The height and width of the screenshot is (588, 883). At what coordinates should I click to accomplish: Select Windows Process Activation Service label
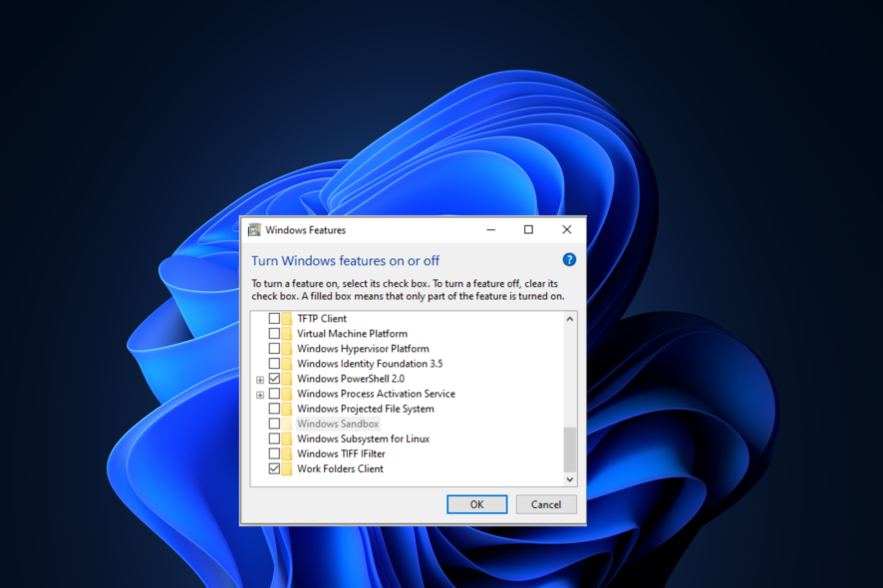point(376,394)
